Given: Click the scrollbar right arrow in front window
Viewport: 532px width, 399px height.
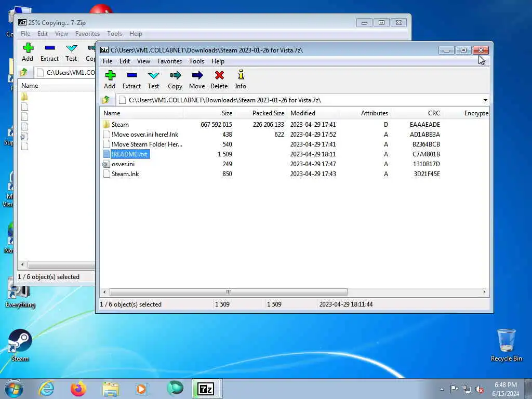Looking at the screenshot, I should click(484, 292).
